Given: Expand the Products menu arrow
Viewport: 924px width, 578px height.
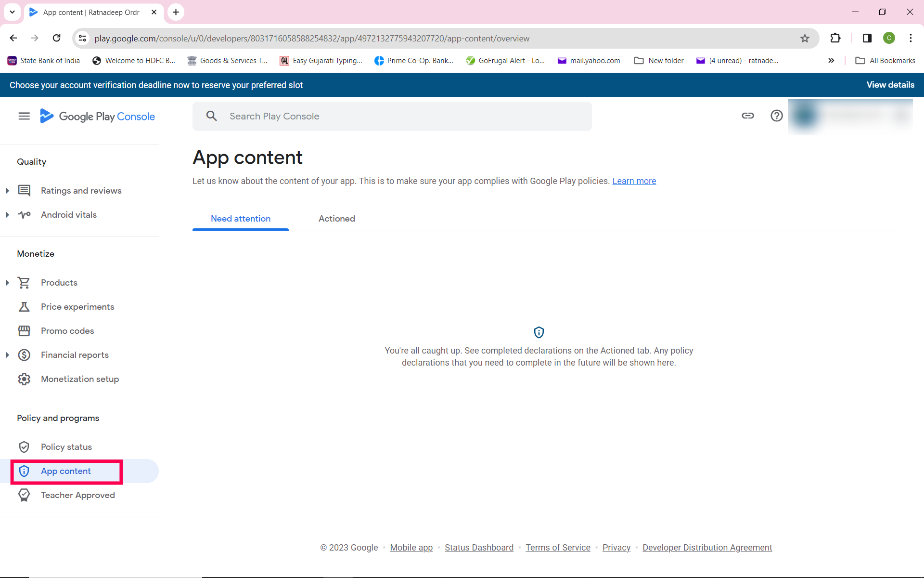Looking at the screenshot, I should [x=7, y=283].
